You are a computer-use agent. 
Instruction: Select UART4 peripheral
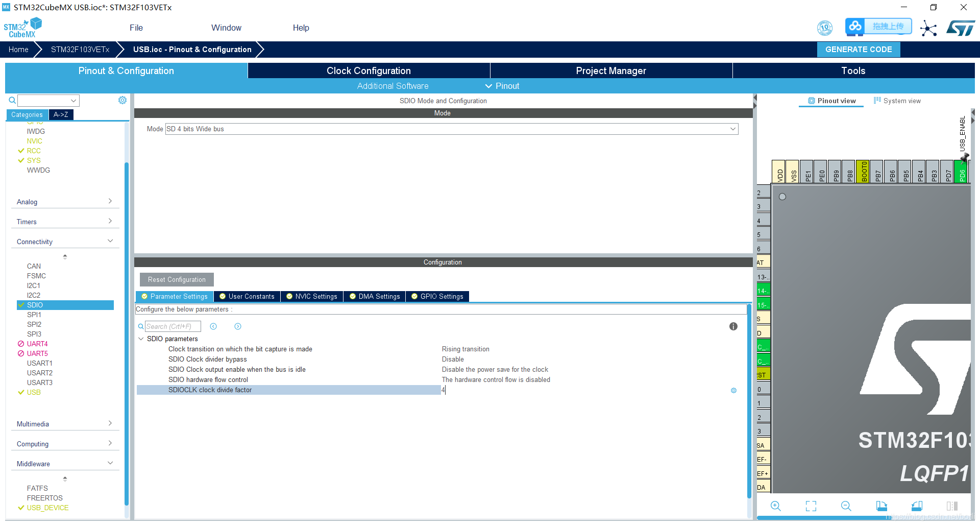[x=37, y=344]
